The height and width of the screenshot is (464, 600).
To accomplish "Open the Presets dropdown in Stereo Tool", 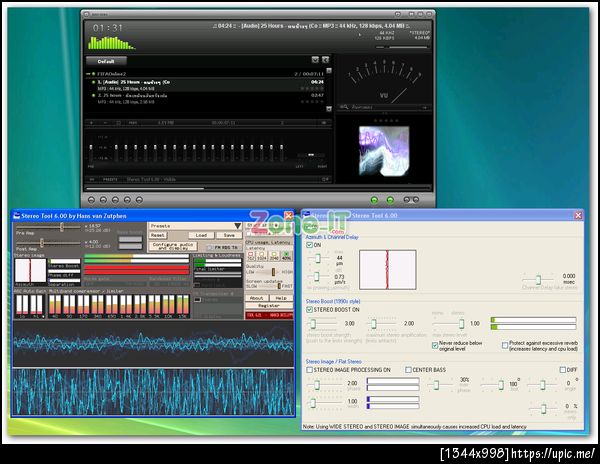I will (x=195, y=226).
